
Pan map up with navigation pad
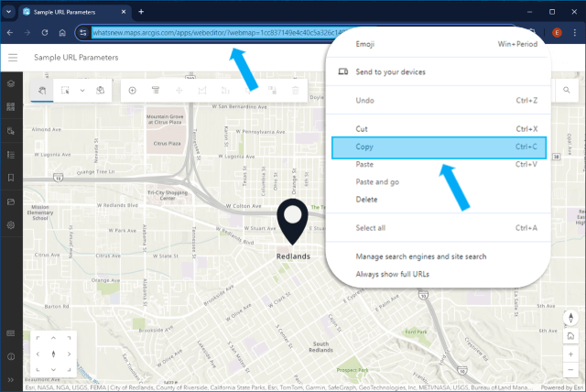click(x=53, y=338)
